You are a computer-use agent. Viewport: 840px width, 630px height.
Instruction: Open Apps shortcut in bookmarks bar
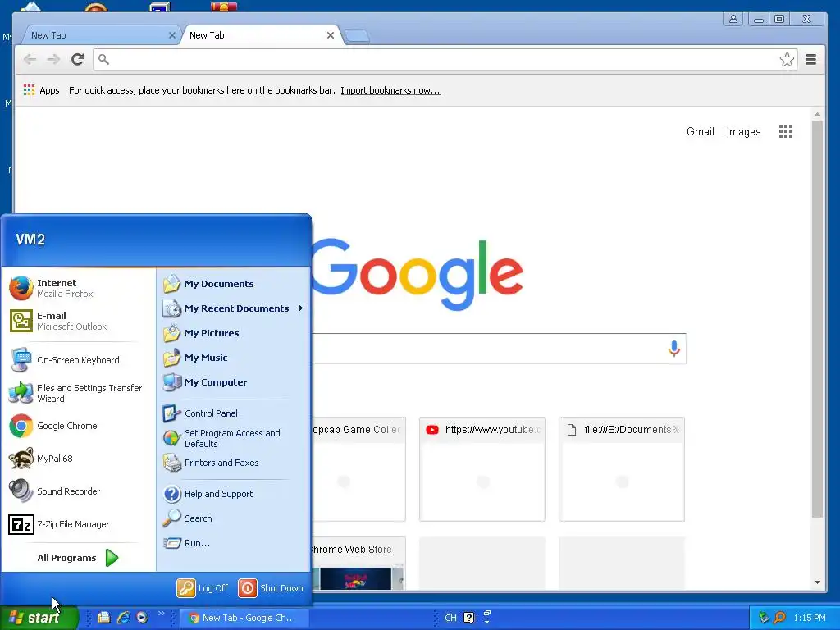(x=41, y=90)
